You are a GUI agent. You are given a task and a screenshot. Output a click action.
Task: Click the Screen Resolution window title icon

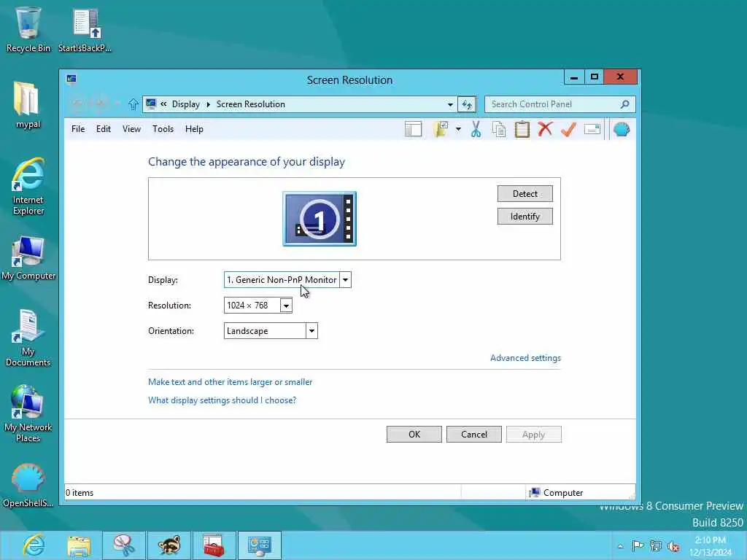tap(71, 79)
